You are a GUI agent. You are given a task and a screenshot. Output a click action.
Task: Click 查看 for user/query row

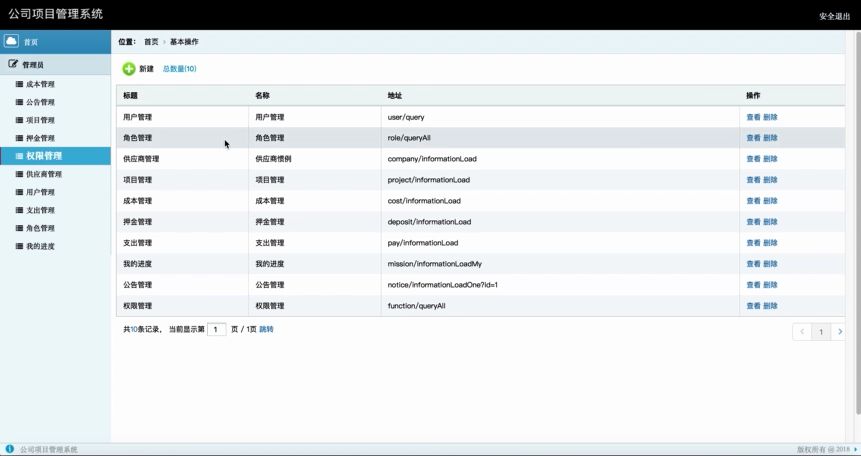click(x=753, y=117)
